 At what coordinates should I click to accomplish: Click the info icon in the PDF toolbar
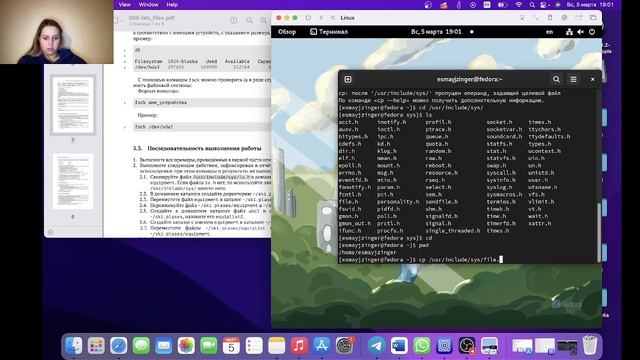point(233,20)
